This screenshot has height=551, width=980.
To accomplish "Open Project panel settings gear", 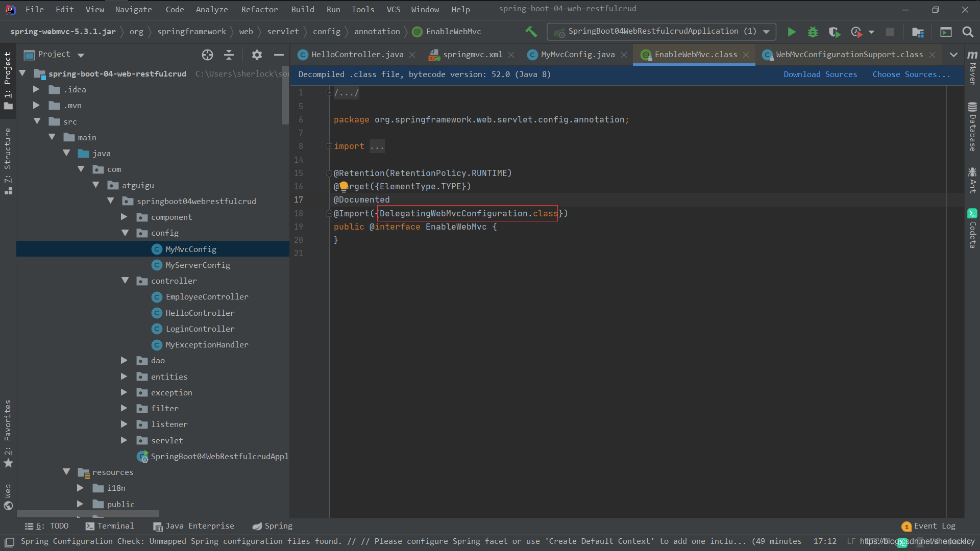I will (x=257, y=55).
